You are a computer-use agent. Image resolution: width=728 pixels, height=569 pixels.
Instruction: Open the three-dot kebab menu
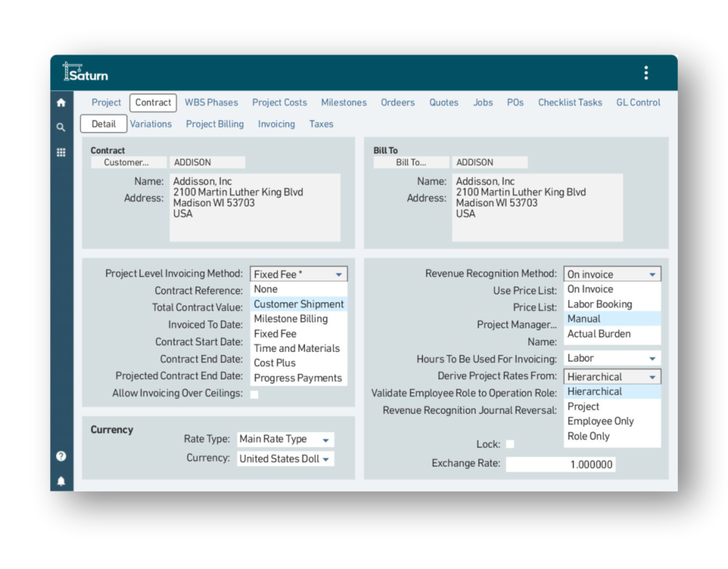[x=646, y=73]
